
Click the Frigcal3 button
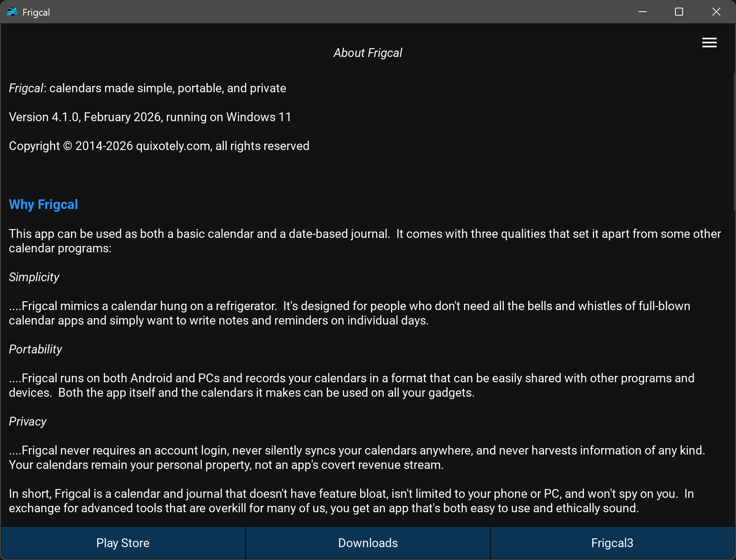tap(612, 543)
